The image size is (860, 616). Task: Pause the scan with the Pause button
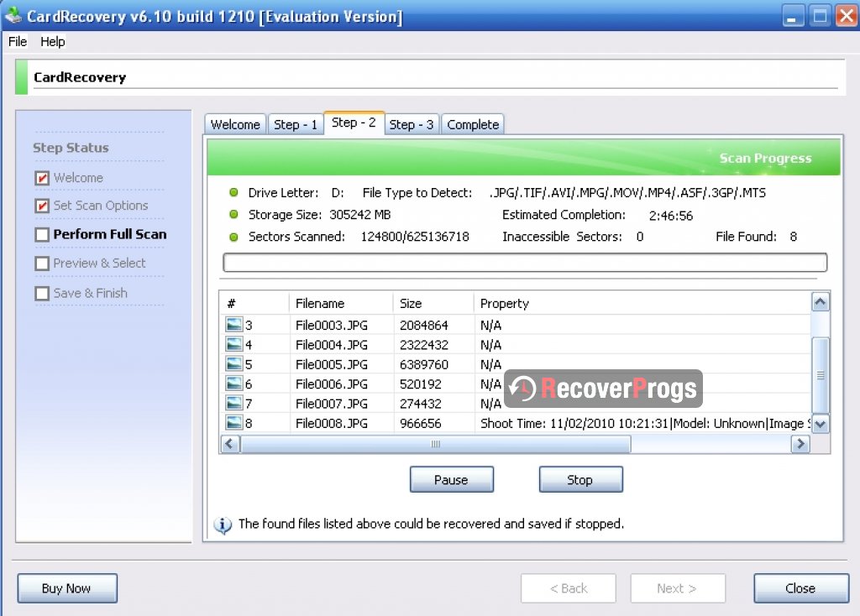(x=451, y=479)
